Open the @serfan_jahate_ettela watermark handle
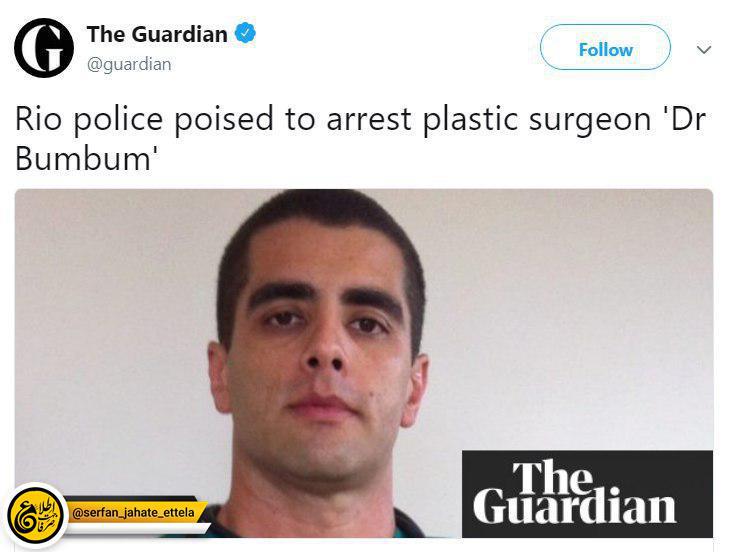 pos(134,513)
